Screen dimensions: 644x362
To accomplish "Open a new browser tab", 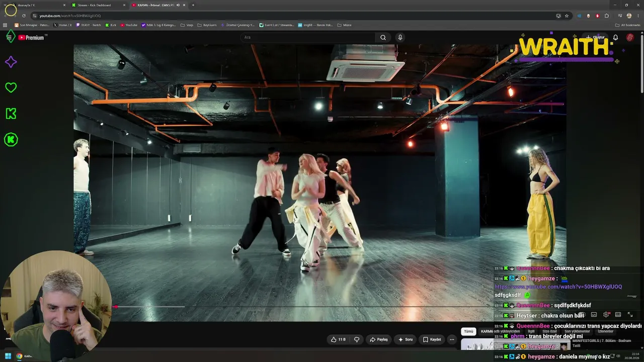I will pos(193,5).
